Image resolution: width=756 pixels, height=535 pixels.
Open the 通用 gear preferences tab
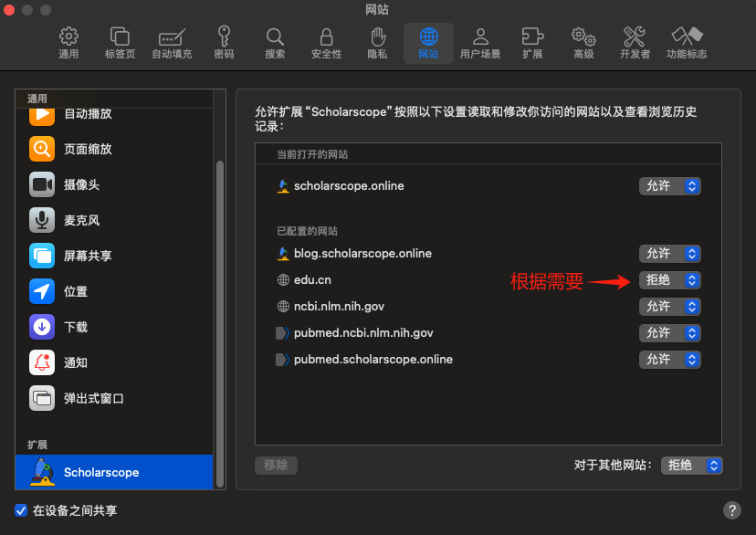coord(68,43)
